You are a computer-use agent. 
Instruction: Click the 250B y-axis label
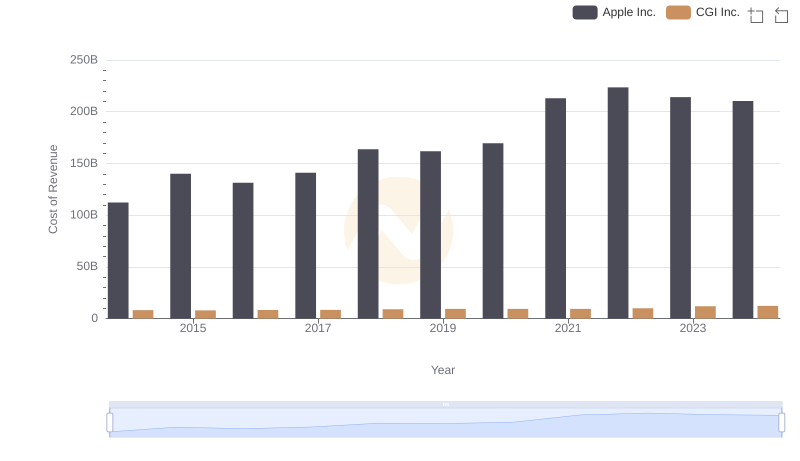[x=84, y=60]
